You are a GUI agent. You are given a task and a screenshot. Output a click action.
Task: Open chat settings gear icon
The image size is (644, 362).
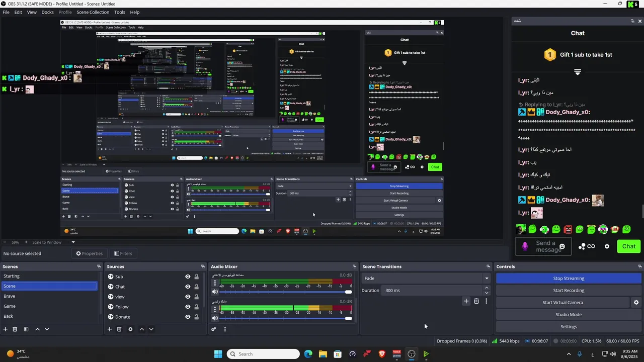click(x=607, y=246)
